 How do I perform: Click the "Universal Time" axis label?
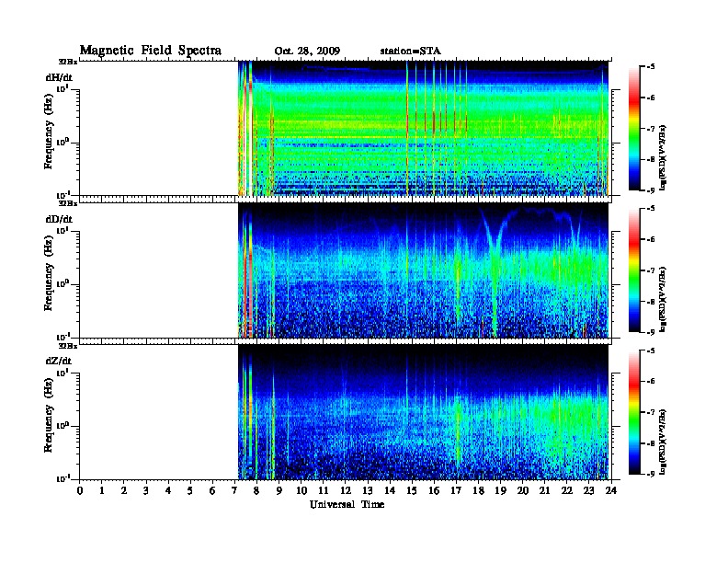(x=347, y=504)
